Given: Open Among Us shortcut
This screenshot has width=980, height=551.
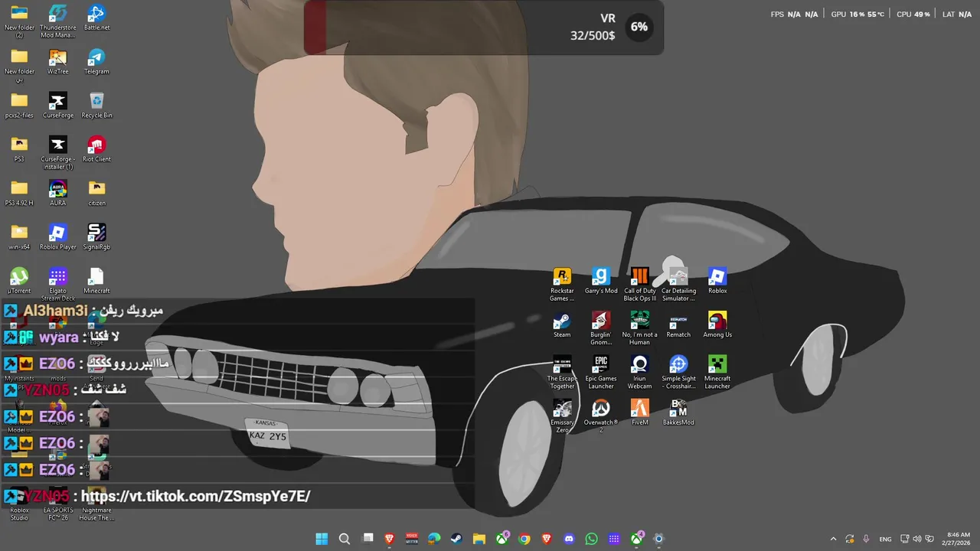Looking at the screenshot, I should click(717, 324).
